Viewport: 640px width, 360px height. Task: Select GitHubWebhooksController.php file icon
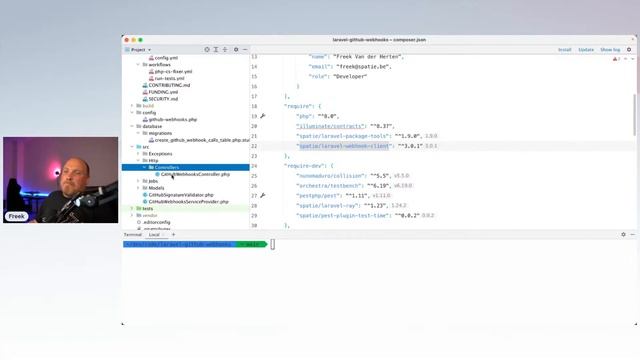tap(157, 174)
